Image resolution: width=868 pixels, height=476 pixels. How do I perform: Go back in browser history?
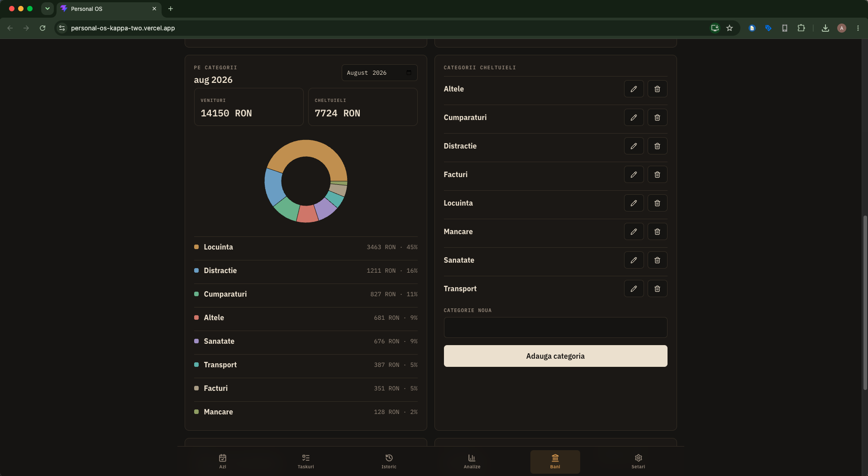[10, 28]
